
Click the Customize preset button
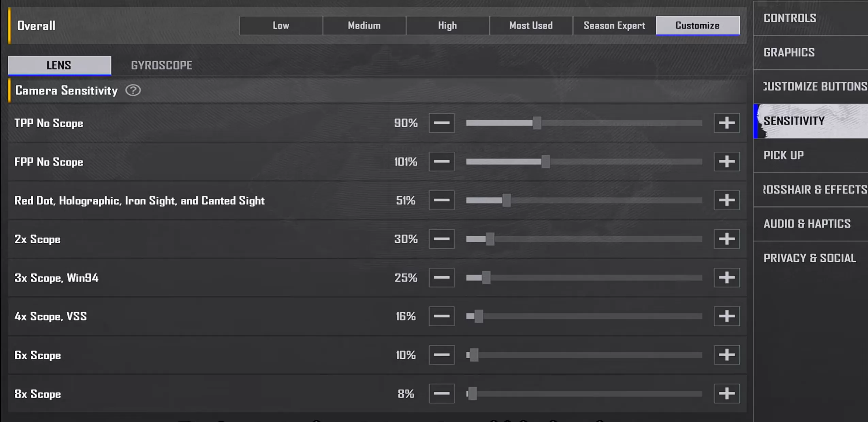[698, 26]
